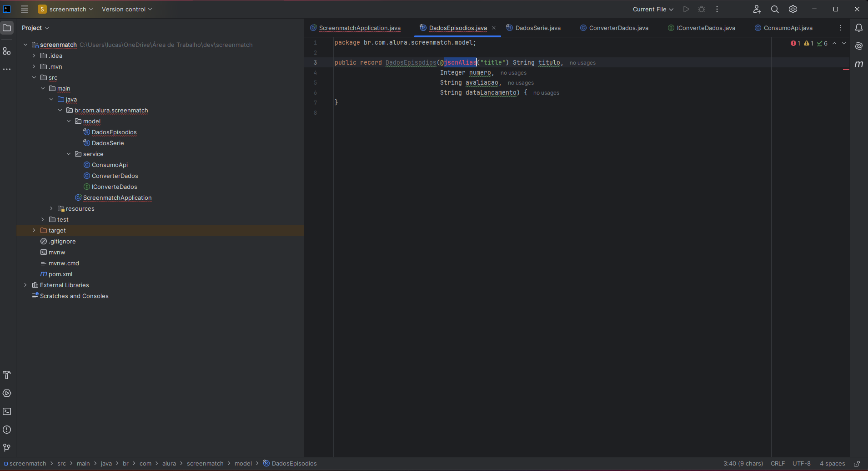
Task: Expand the .mvn folder
Action: (34, 66)
